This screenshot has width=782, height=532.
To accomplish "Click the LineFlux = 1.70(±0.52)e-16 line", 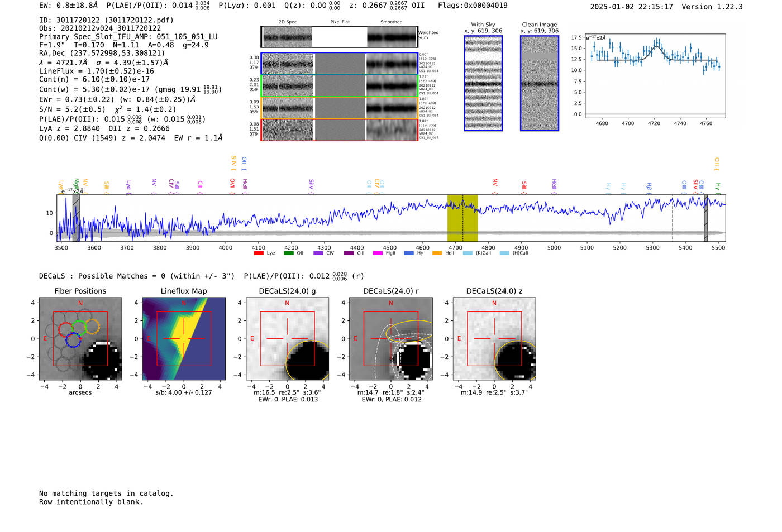I will coord(97,71).
